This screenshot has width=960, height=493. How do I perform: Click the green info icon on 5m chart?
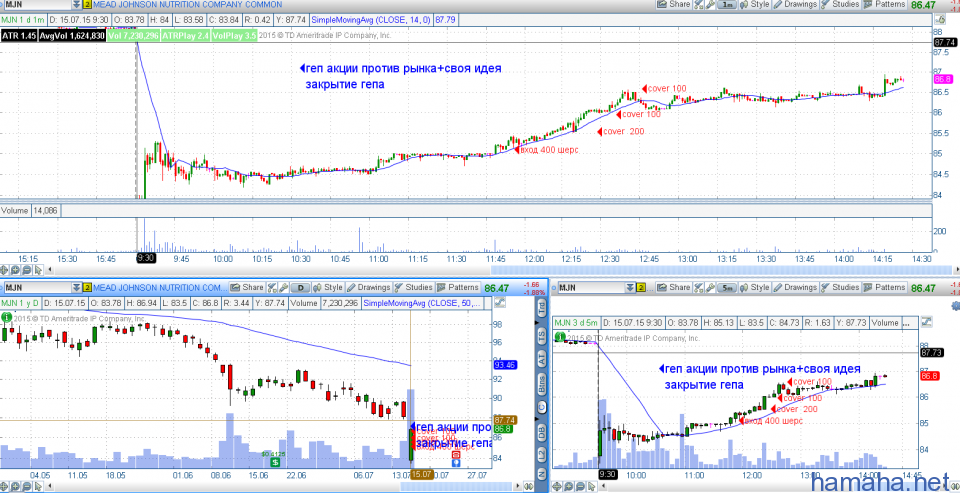pyautogui.click(x=560, y=336)
